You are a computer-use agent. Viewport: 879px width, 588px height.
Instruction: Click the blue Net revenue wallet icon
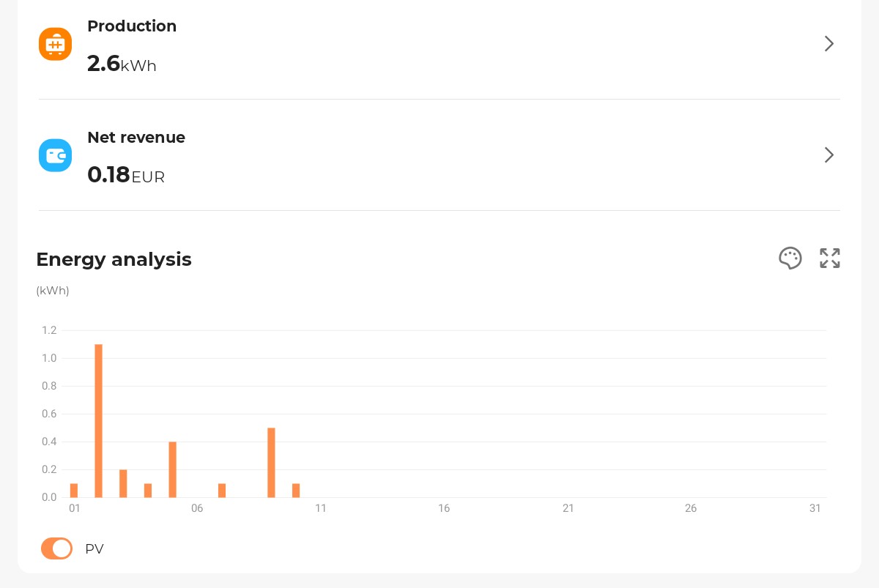point(55,155)
